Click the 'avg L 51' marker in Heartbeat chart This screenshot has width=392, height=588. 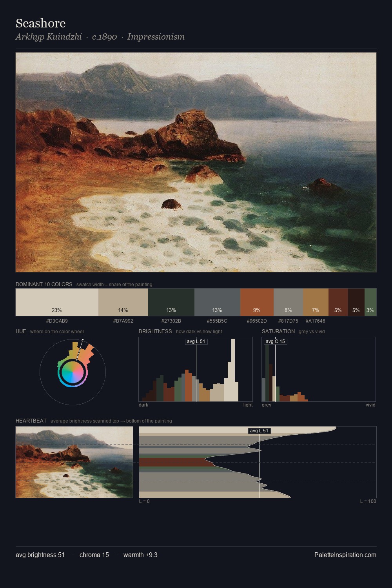pos(260,431)
